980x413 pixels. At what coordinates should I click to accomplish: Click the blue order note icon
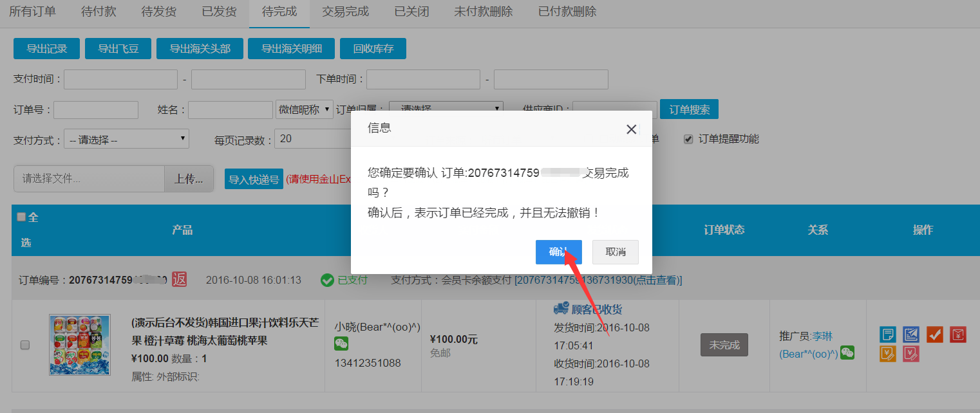click(x=888, y=335)
